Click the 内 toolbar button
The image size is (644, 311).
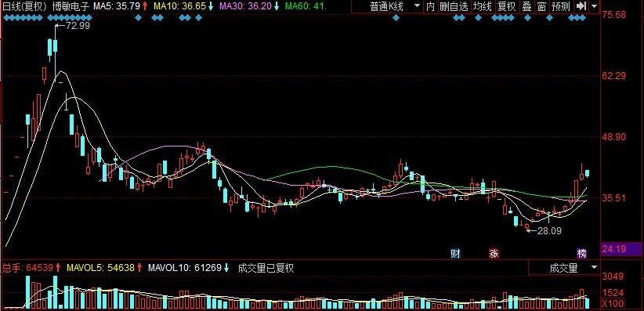[430, 6]
